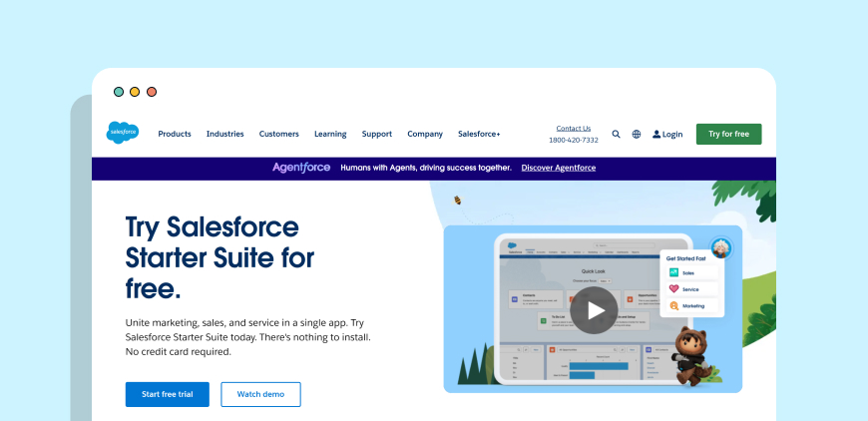Click the heart Service icon
Screen dimensions: 868x421
(x=673, y=288)
